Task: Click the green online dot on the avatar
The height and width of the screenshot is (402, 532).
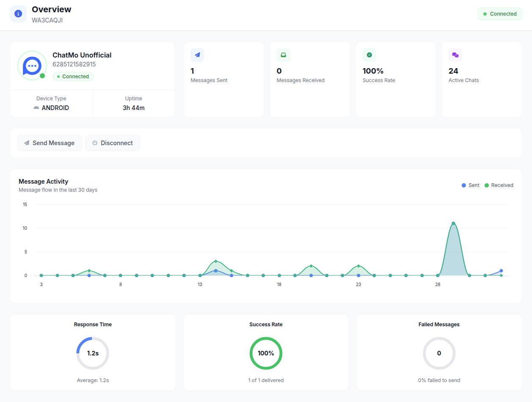Action: point(42,76)
